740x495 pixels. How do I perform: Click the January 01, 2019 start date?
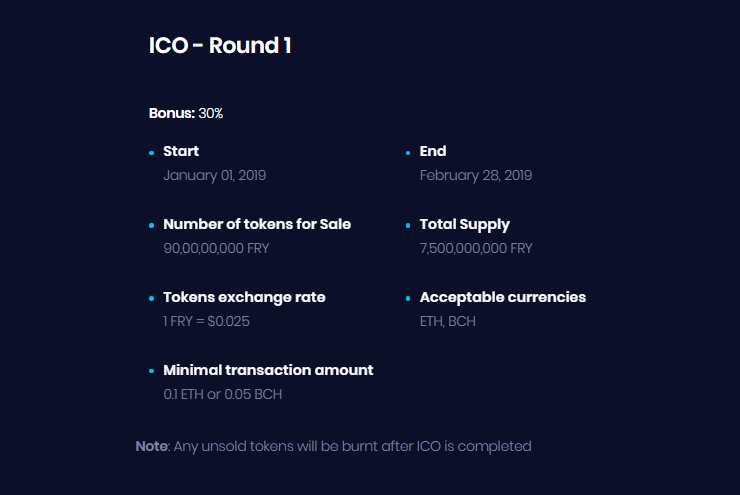pyautogui.click(x=215, y=176)
